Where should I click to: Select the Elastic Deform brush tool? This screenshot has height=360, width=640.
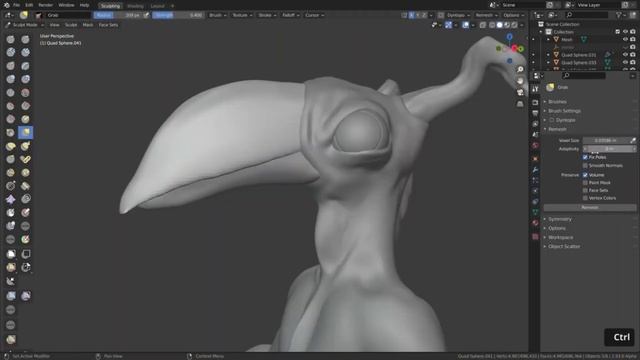11,146
